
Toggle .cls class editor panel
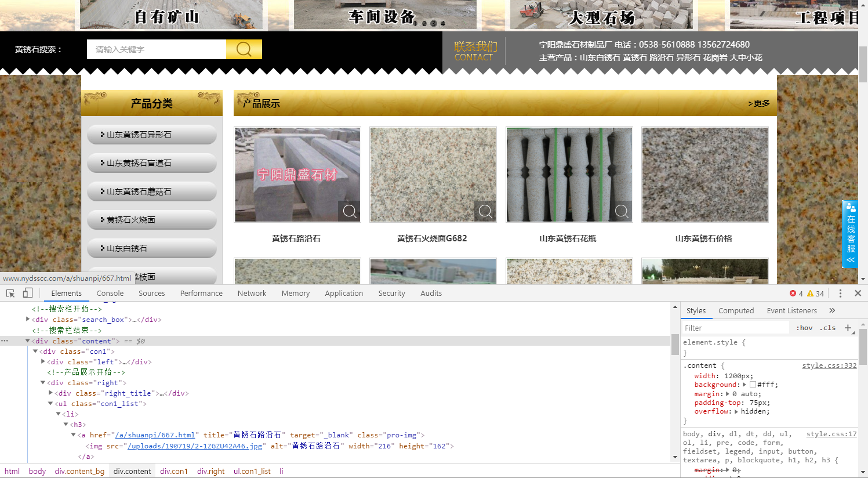coord(827,328)
